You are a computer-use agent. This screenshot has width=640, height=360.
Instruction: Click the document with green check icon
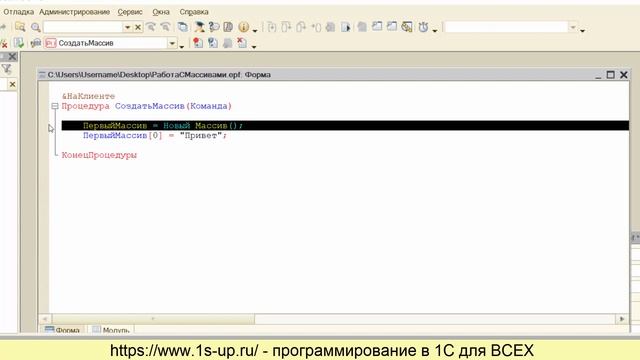[19, 43]
